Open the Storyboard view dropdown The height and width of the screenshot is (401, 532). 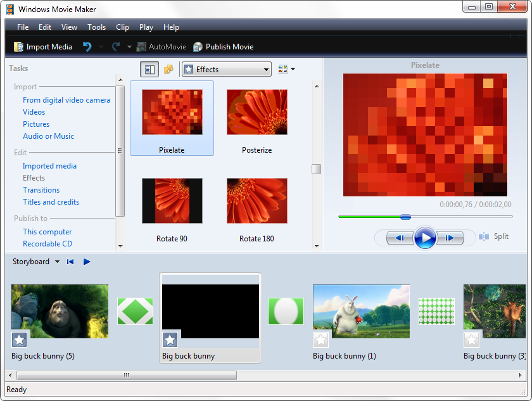[57, 262]
